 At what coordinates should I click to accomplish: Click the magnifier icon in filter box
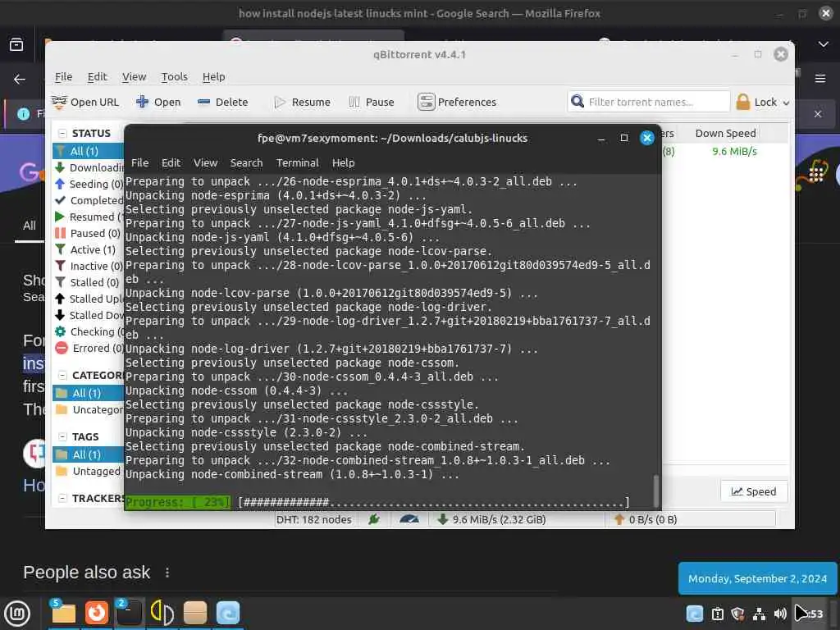[x=577, y=101]
